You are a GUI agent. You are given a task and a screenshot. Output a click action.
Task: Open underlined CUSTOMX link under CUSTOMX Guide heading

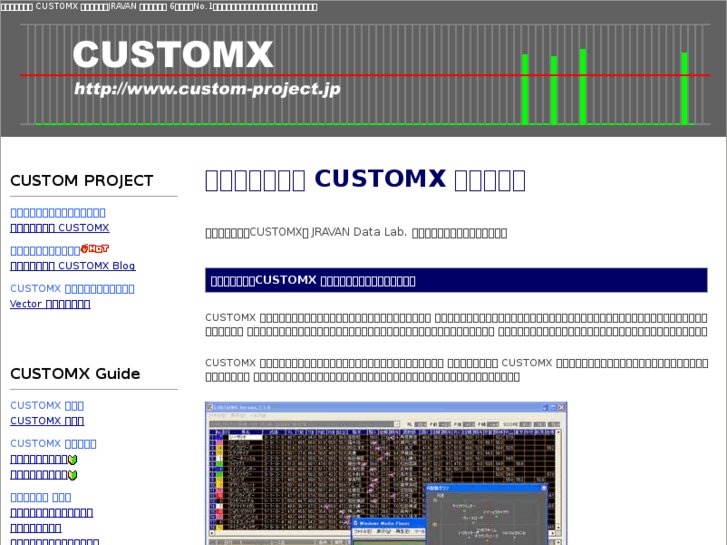(x=47, y=421)
